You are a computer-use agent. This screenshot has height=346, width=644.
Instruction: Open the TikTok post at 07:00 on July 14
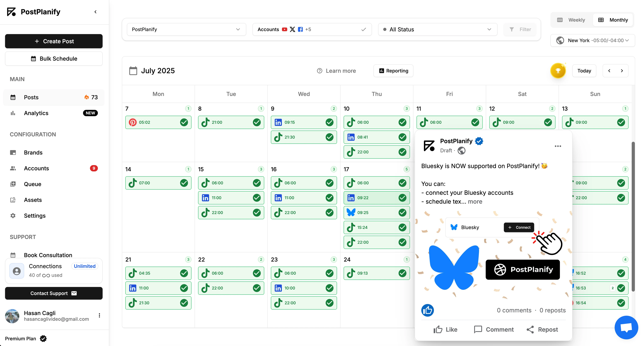pyautogui.click(x=158, y=183)
